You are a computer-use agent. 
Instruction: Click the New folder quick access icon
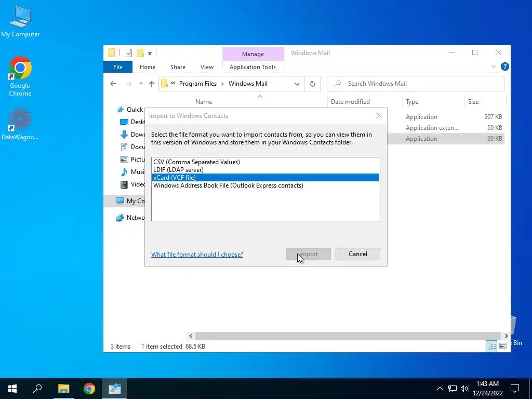pos(140,53)
